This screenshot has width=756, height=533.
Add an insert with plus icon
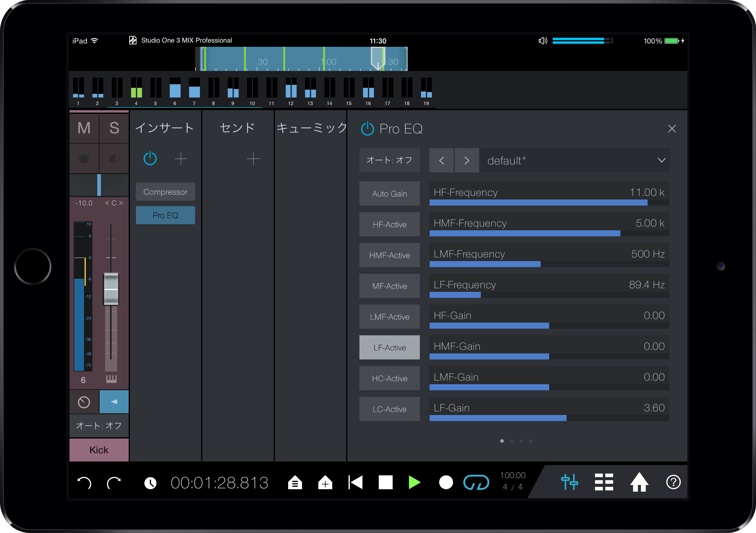pos(181,159)
